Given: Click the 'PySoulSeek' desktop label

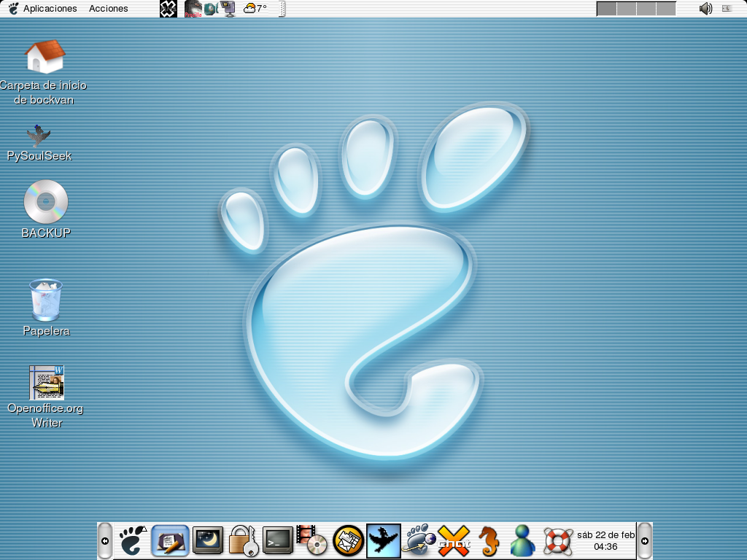Looking at the screenshot, I should [x=39, y=156].
